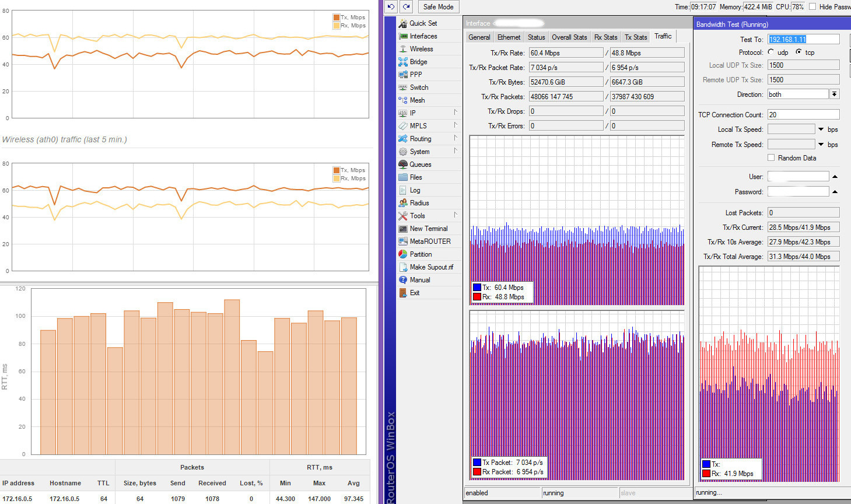Click the Files folder icon
This screenshot has width=851, height=504.
[402, 177]
